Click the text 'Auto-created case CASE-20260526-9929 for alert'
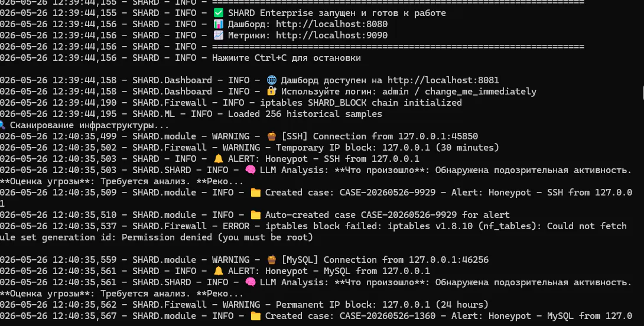 (x=388, y=215)
